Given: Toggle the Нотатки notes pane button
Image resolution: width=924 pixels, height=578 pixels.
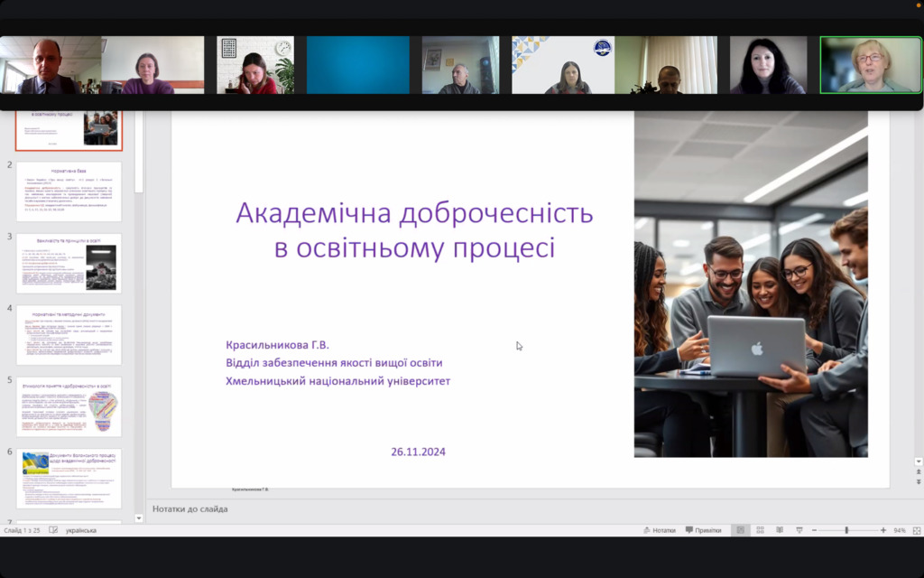Looking at the screenshot, I should coord(659,530).
